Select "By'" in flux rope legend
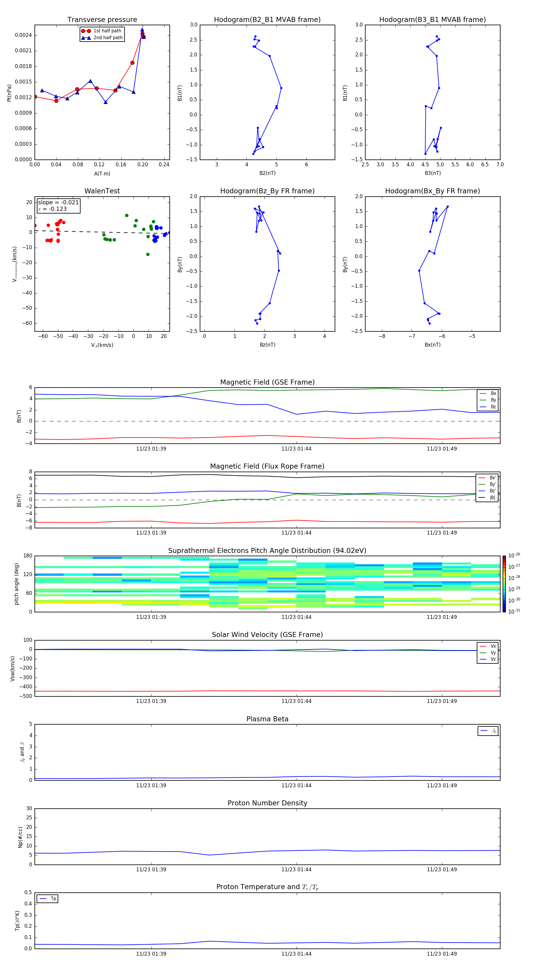 point(487,484)
